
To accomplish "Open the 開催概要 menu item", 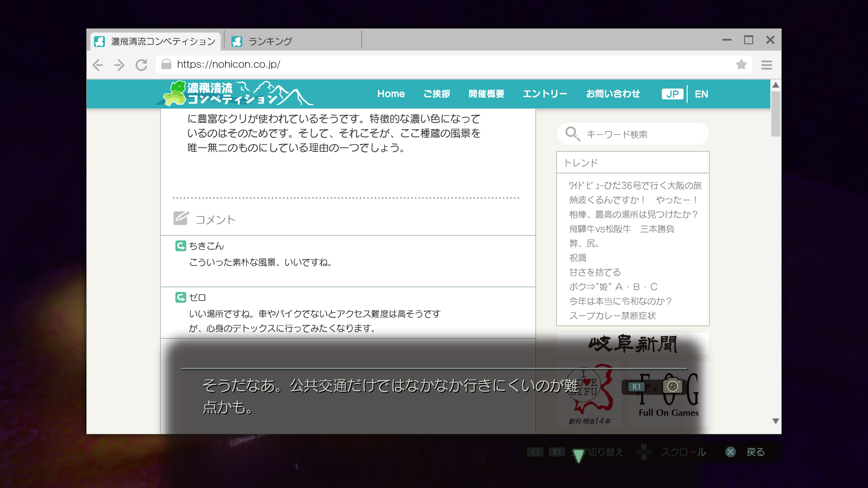I will pos(486,94).
